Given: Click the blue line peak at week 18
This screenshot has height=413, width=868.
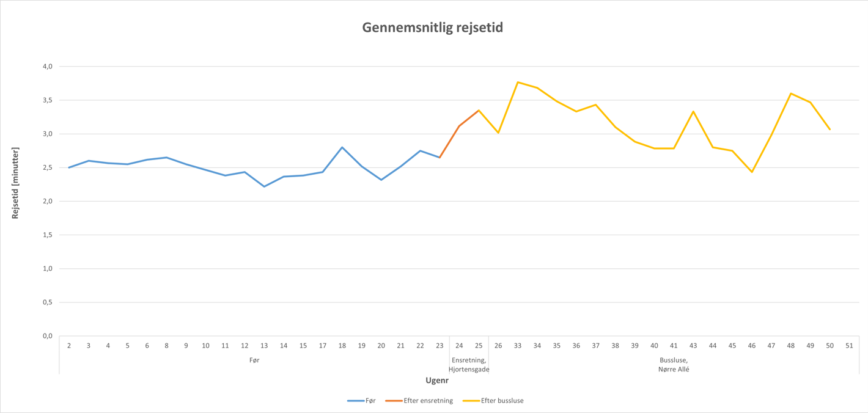Looking at the screenshot, I should 342,147.
